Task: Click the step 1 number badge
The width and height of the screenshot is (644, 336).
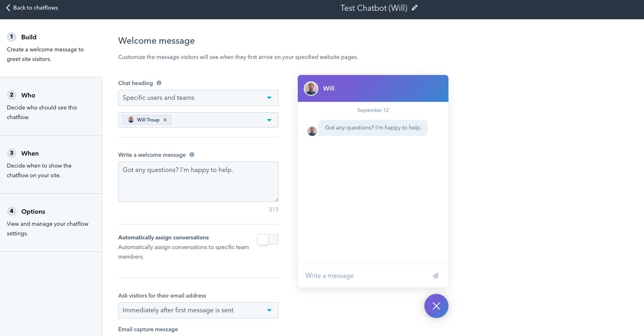Action: (11, 37)
